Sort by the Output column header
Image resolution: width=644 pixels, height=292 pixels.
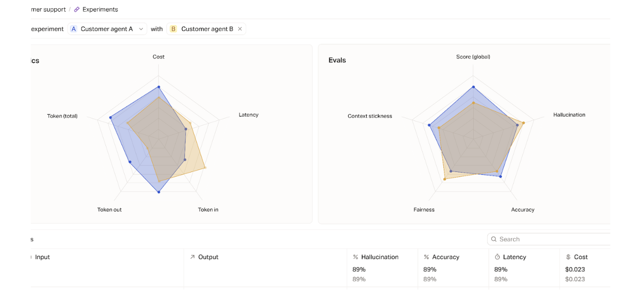coord(208,257)
